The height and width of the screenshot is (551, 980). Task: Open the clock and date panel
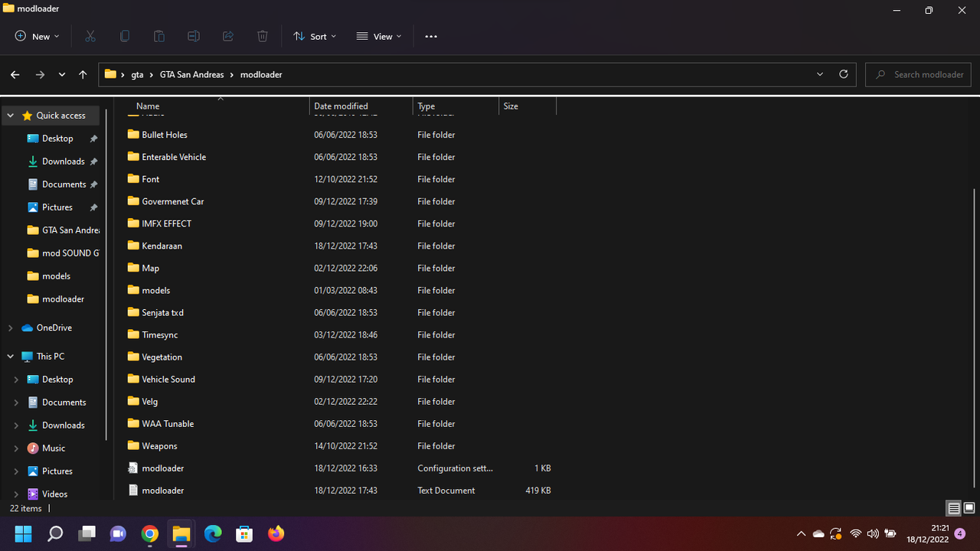click(929, 533)
